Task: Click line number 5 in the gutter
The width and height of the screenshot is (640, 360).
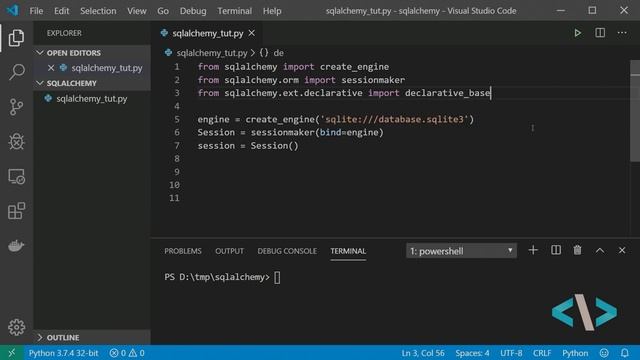Action: [177, 119]
